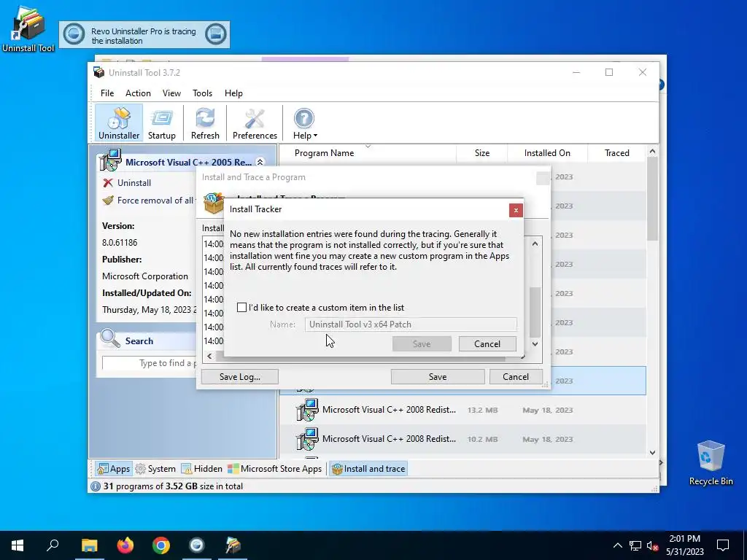Viewport: 747px width, 560px height.
Task: Sort list by Traced column
Action: 617,153
